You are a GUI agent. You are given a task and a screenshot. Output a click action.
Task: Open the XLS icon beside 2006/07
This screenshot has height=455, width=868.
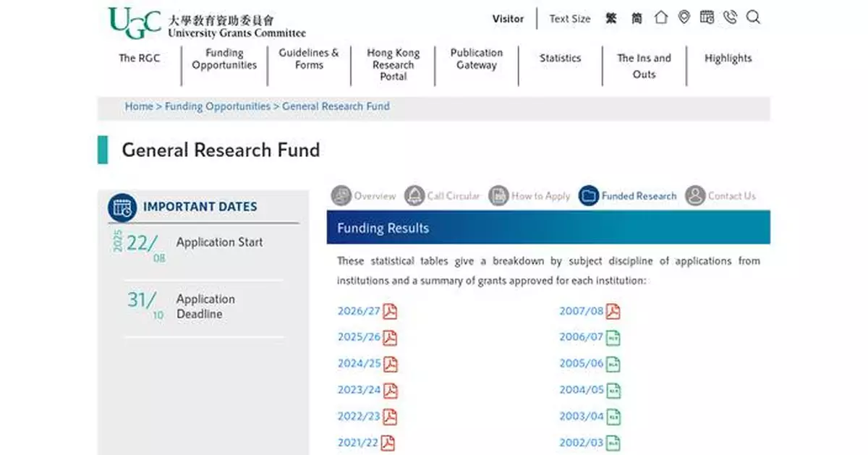[613, 338]
